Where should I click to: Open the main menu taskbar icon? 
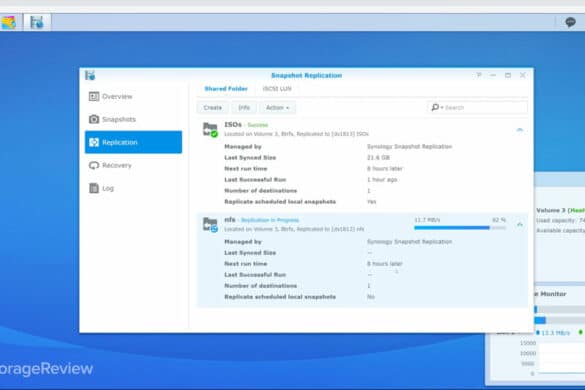[9, 22]
